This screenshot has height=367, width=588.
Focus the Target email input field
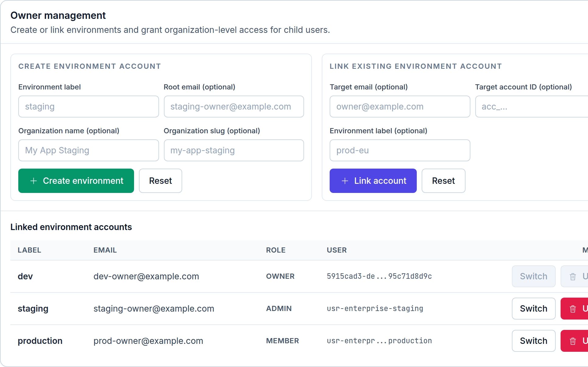coord(400,107)
